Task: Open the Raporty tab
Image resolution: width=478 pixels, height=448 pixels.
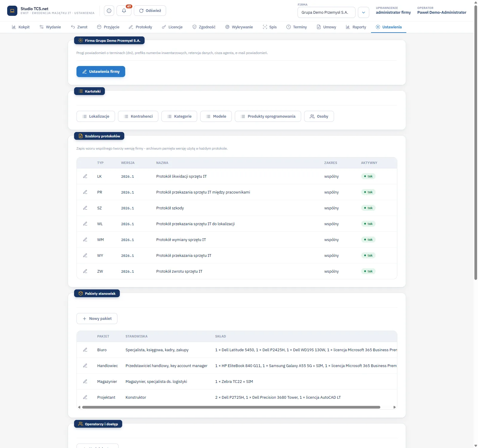Action: tap(356, 27)
